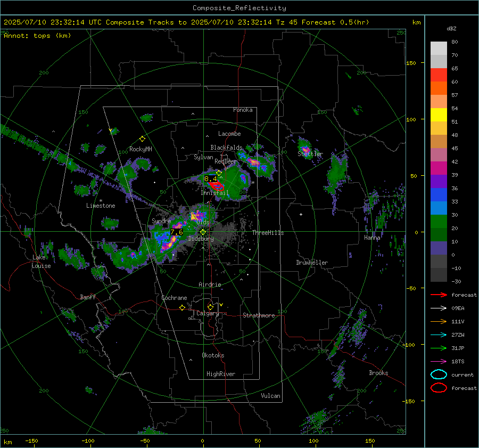The image size is (479, 448).
Task: Click the red 65 dBZ color swatch
Action: [x=439, y=75]
